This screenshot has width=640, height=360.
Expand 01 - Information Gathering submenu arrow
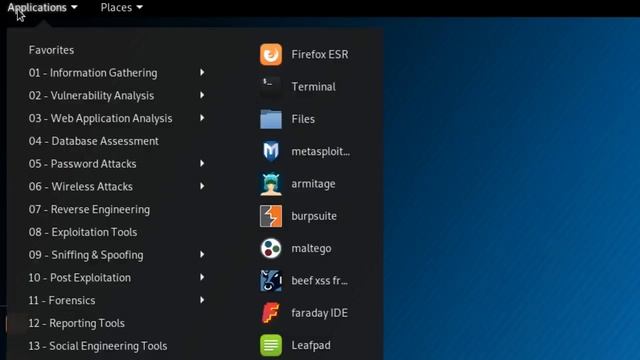point(202,72)
